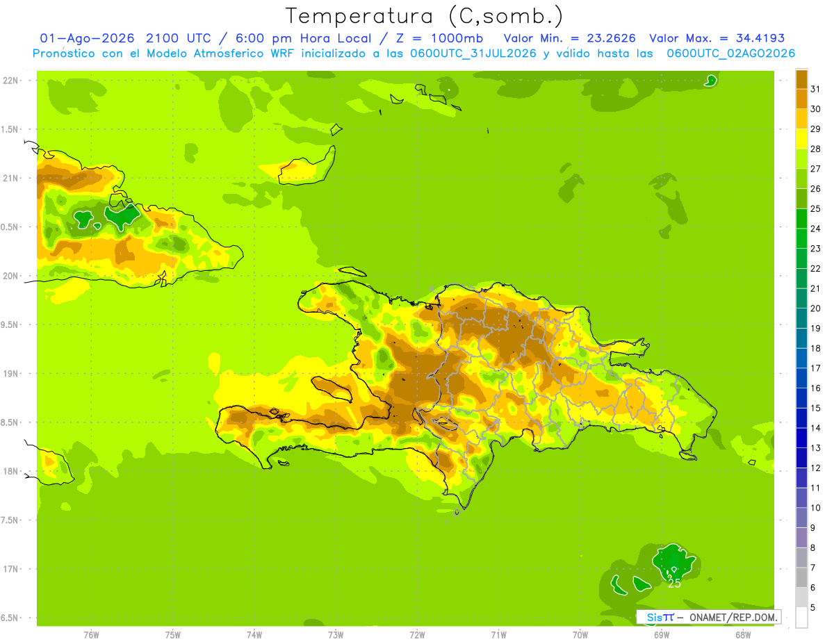834x644 pixels.
Task: Click legend value 27 on the color scale
Action: coord(816,169)
